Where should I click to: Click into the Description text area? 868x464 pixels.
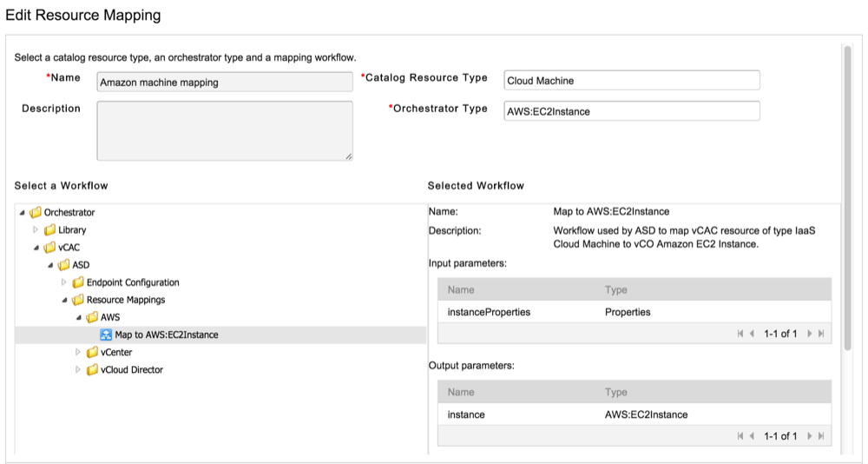[224, 130]
